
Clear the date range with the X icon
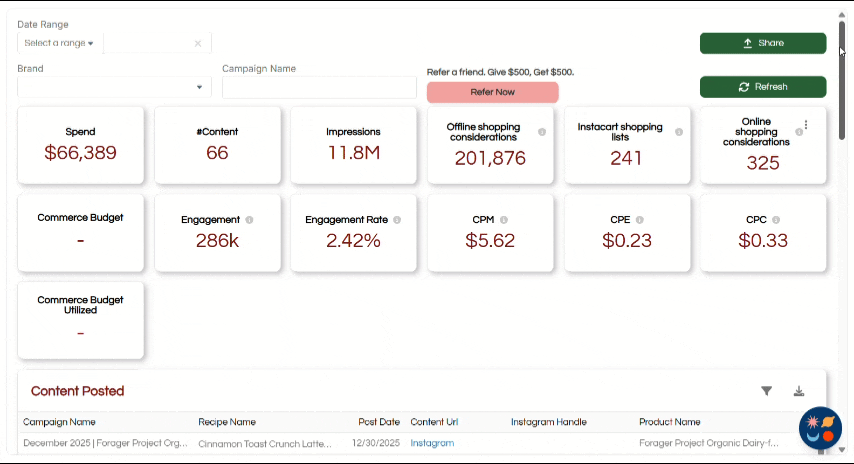point(198,43)
